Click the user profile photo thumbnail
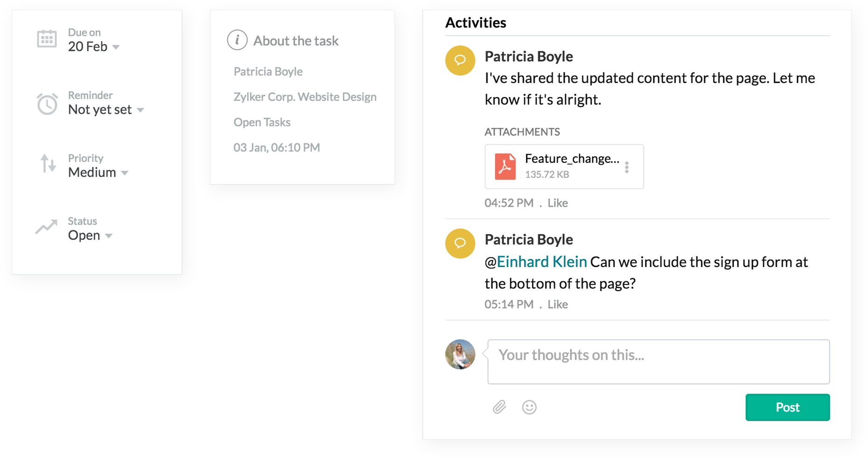 tap(460, 354)
